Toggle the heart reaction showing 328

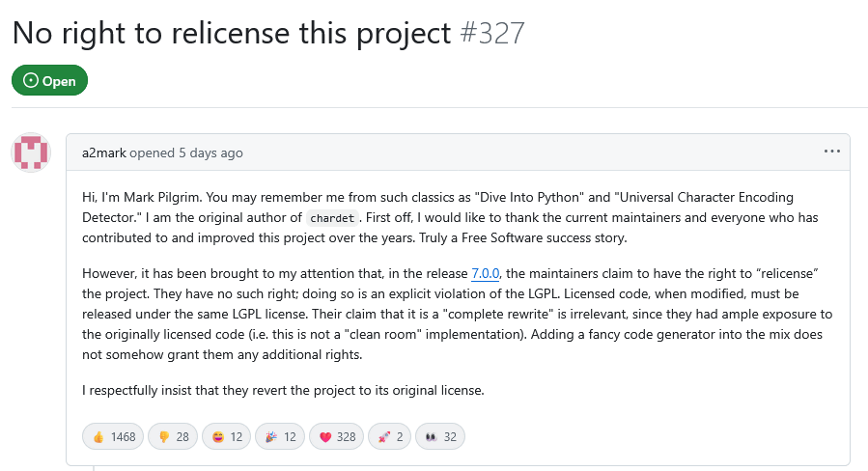click(337, 436)
